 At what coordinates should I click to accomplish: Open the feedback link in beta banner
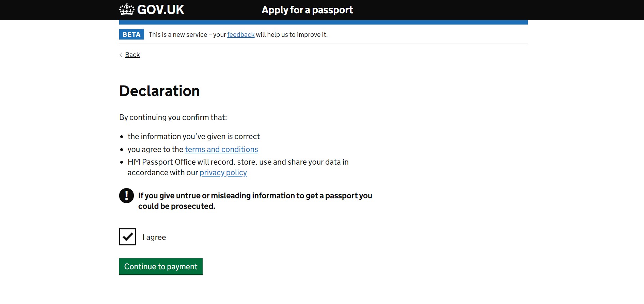point(241,34)
